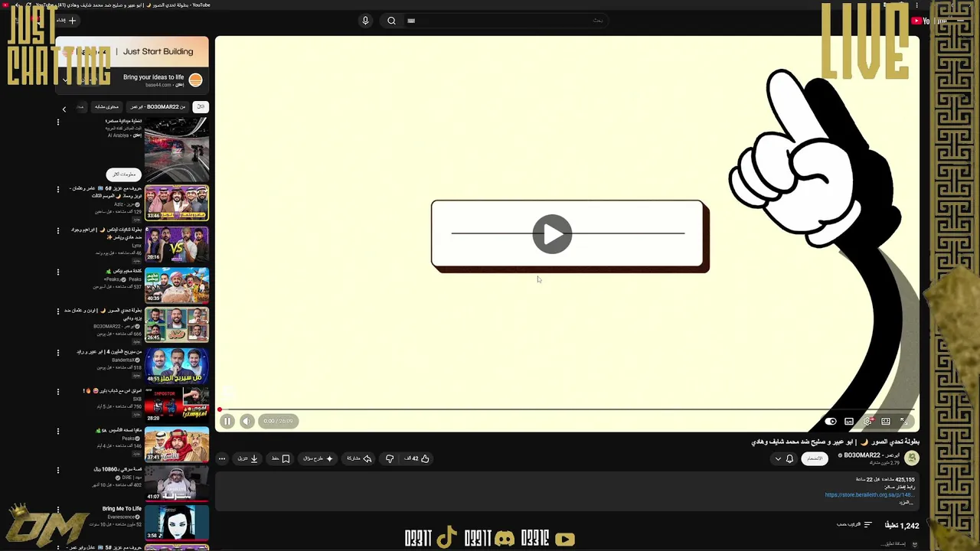Open the Lynx VS video lasting 20:16
Viewport: 980px width, 551px height.
tap(177, 244)
